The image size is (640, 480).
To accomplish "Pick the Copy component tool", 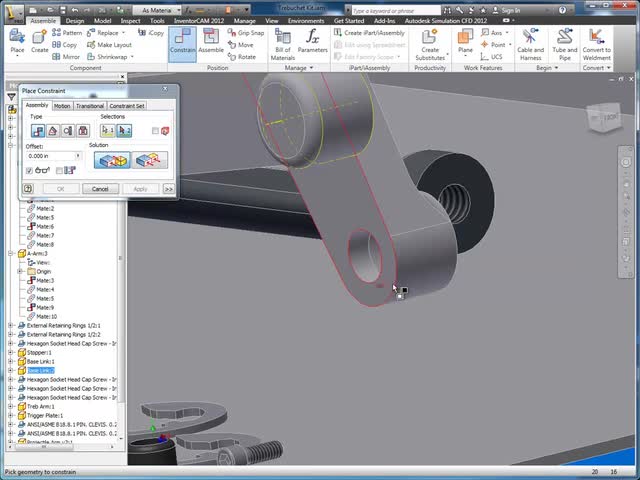I will [64, 45].
